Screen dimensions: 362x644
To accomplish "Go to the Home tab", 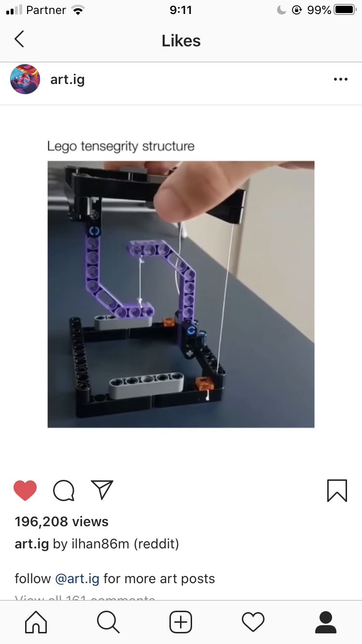I will point(36,622).
